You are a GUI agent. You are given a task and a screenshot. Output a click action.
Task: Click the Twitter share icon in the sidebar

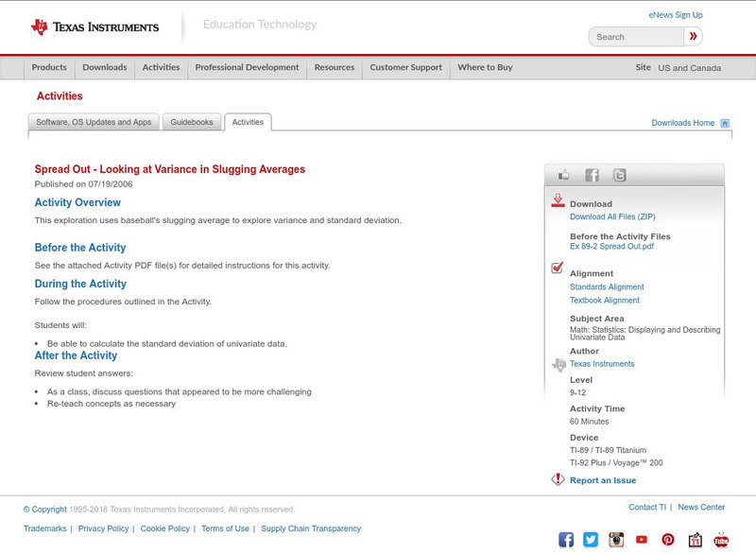tap(621, 175)
